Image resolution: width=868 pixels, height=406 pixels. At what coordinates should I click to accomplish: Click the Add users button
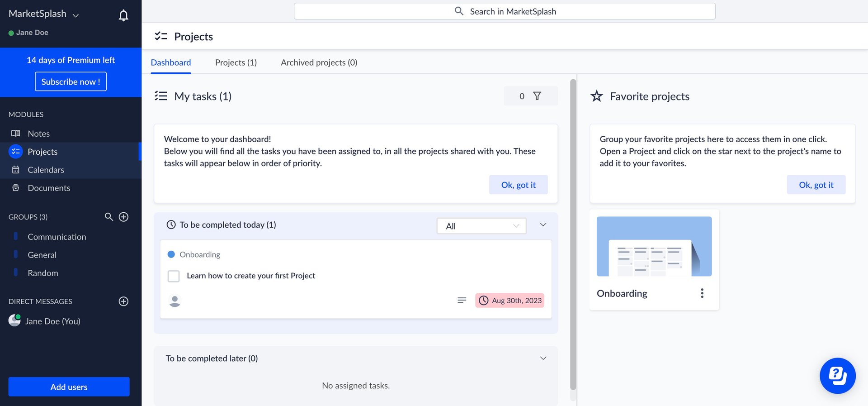point(69,387)
